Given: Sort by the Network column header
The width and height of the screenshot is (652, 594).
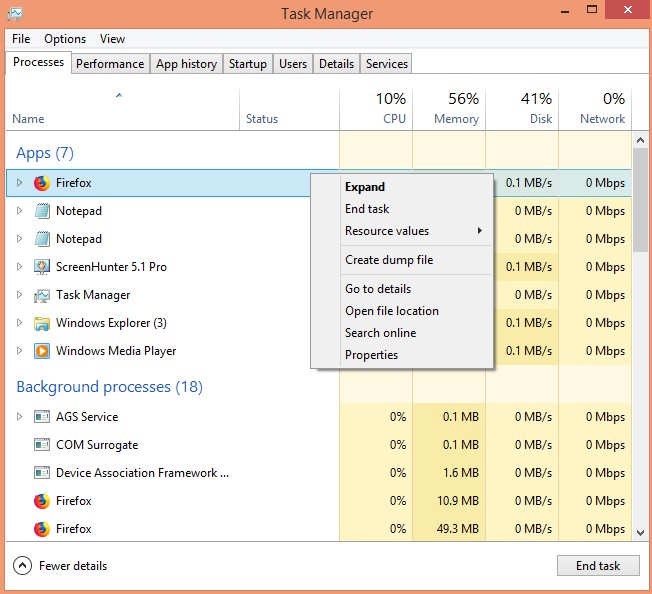Looking at the screenshot, I should pyautogui.click(x=595, y=110).
